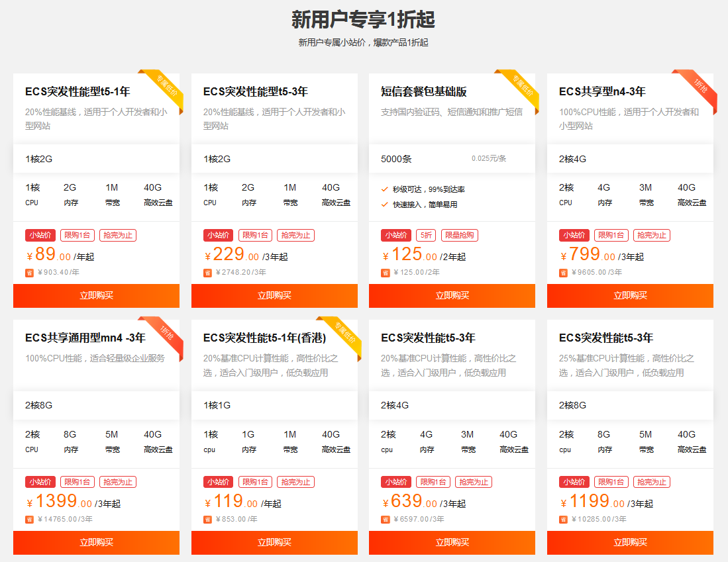Open the ECS突发性能型t5-3年 title at ¥229.00

(255, 91)
